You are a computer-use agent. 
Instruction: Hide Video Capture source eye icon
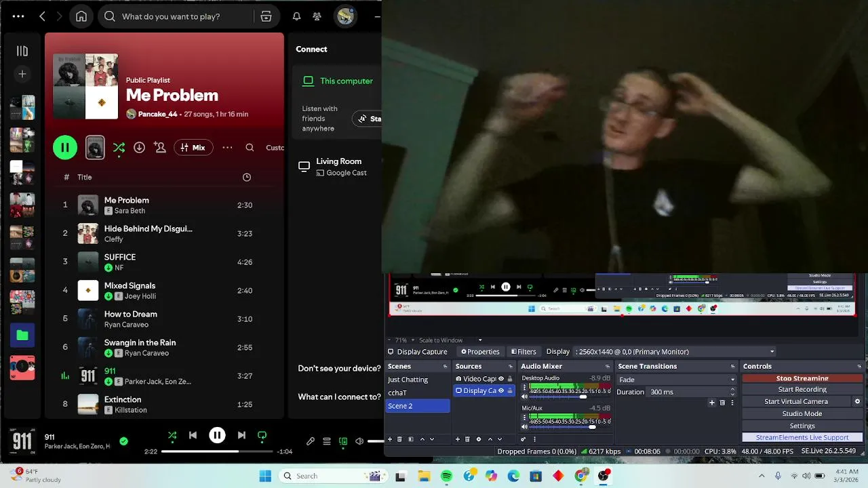coord(501,379)
